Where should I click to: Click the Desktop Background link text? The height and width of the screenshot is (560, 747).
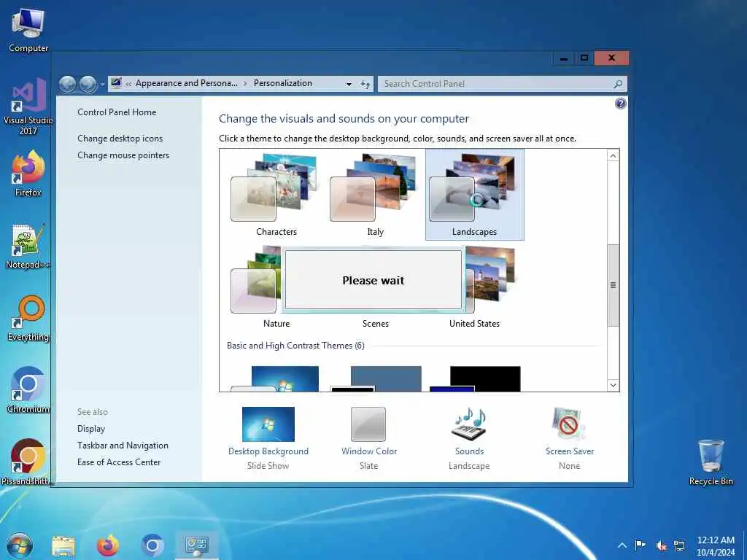point(268,451)
